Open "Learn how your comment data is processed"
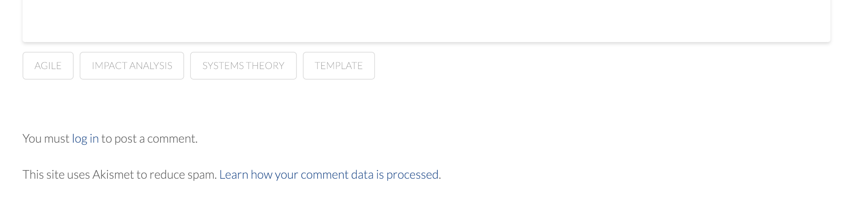This screenshot has width=868, height=214. point(329,175)
